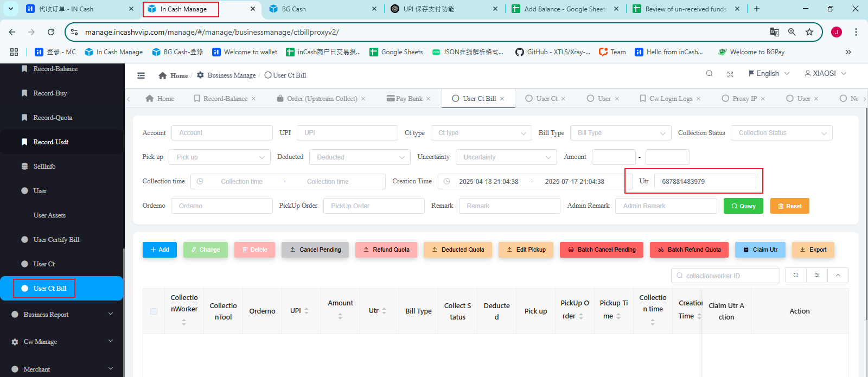Open User Certify Bill in sidebar
Screen dimensions: 868x377
point(56,240)
